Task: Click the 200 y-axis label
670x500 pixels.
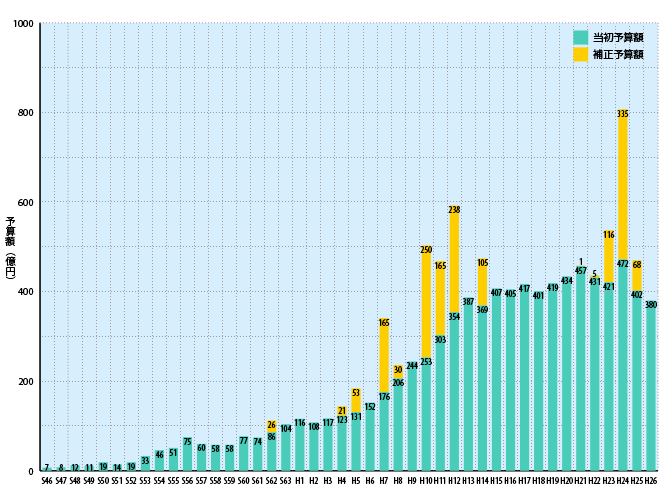Action: click(x=25, y=382)
